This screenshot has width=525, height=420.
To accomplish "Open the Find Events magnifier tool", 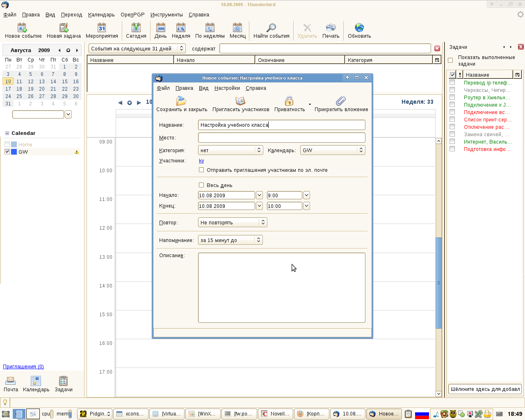I will 271,27.
